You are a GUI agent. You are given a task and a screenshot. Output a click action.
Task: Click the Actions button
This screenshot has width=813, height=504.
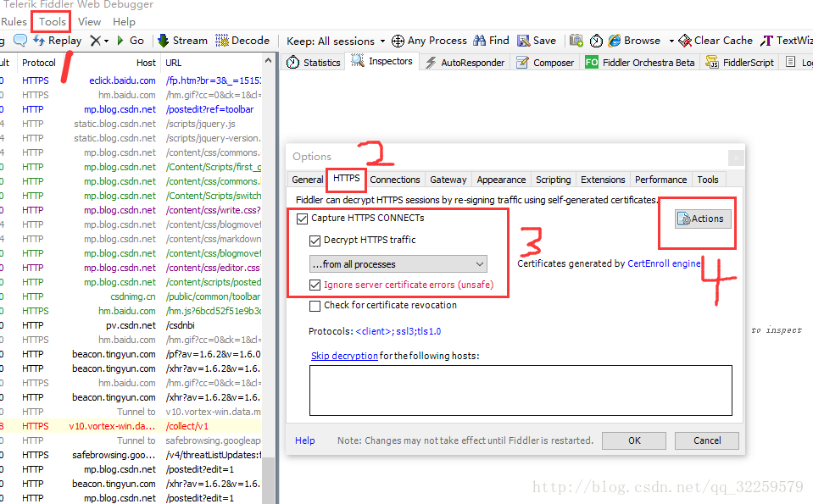tap(703, 219)
